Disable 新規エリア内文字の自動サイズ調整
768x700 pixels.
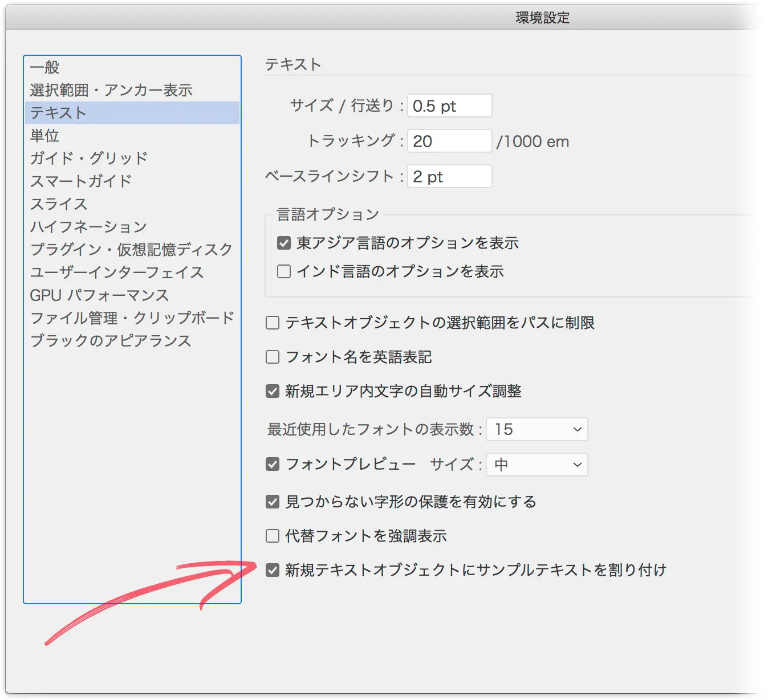coord(271,391)
